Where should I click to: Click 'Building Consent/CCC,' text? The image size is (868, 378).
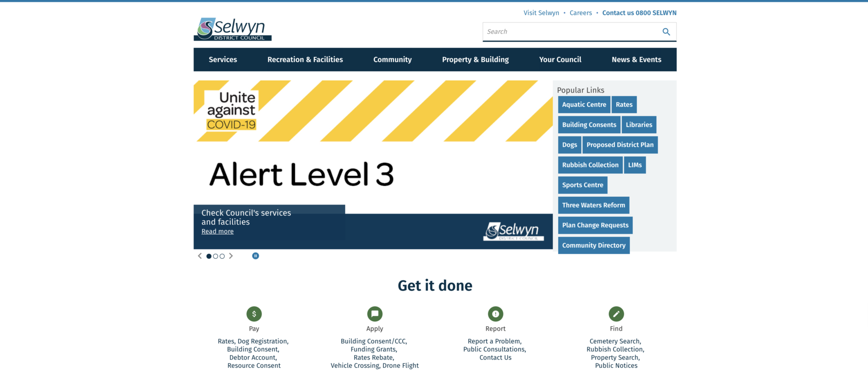click(374, 341)
